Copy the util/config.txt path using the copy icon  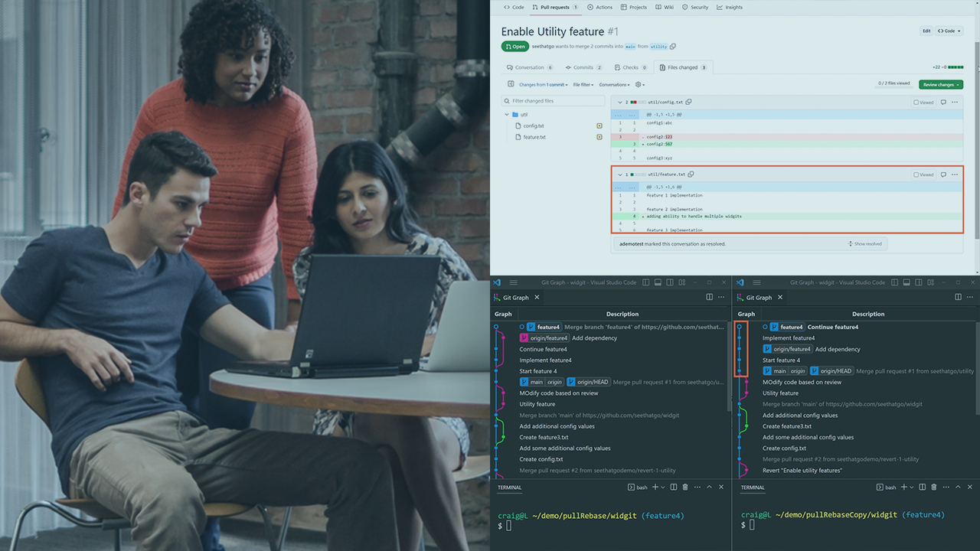687,101
